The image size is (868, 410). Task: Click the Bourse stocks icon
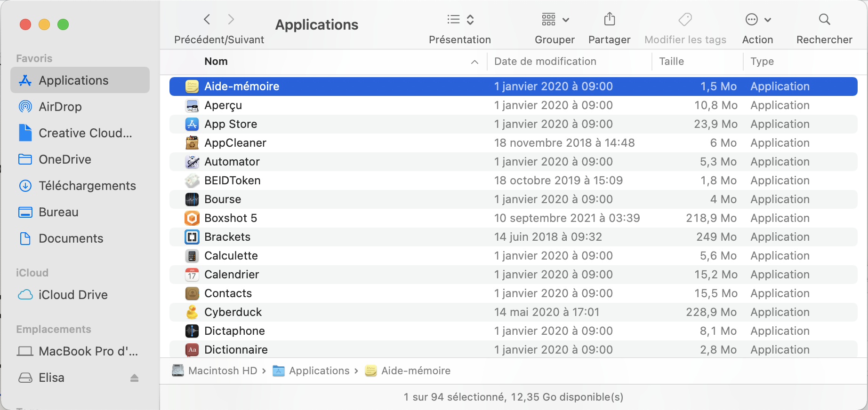click(x=192, y=199)
